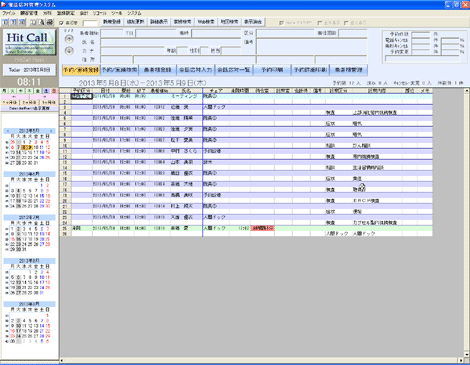Click the 地図検索 toolbar button
Viewport: 470px width, 365px height.
229,22
